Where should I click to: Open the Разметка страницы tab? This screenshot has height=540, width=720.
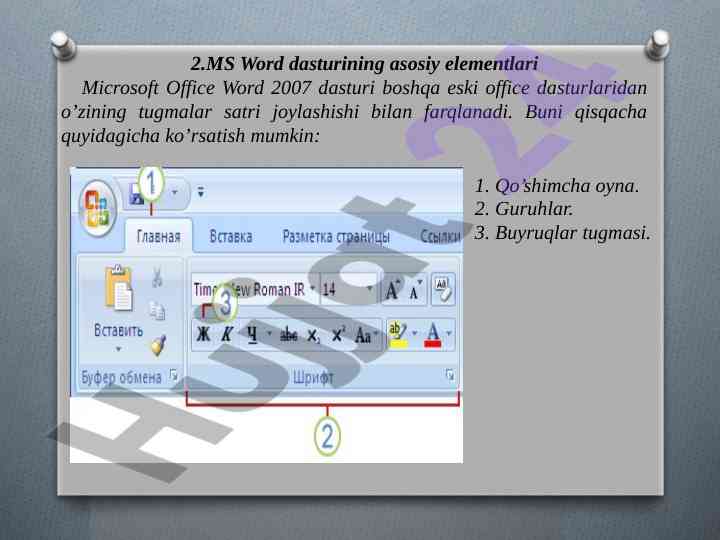336,237
